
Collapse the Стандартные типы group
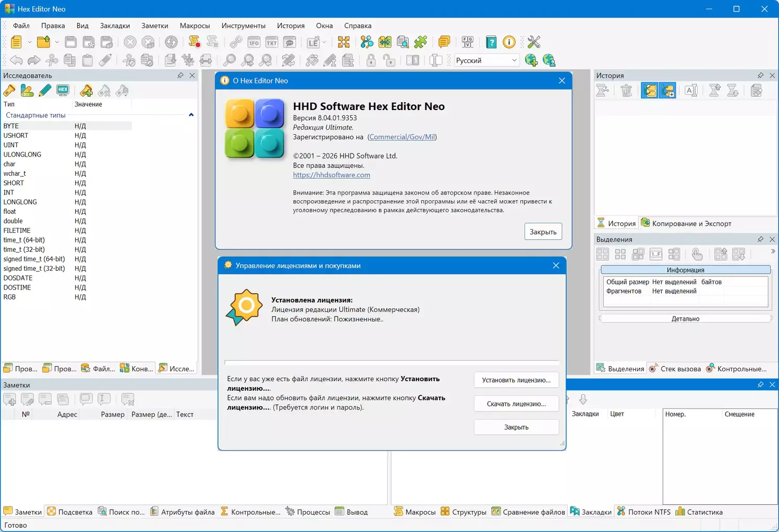click(x=191, y=115)
